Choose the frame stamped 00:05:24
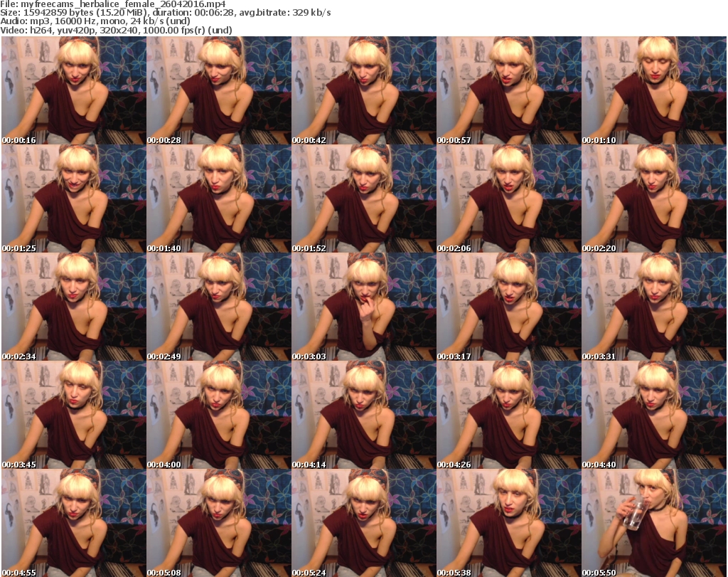728x577 pixels. [364, 523]
